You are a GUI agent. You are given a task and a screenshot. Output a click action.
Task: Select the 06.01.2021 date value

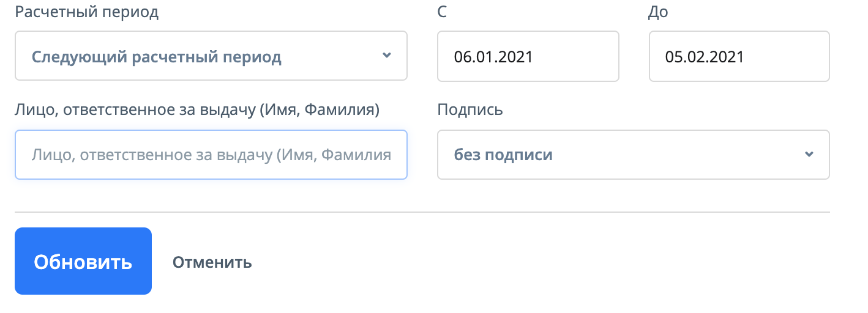493,57
